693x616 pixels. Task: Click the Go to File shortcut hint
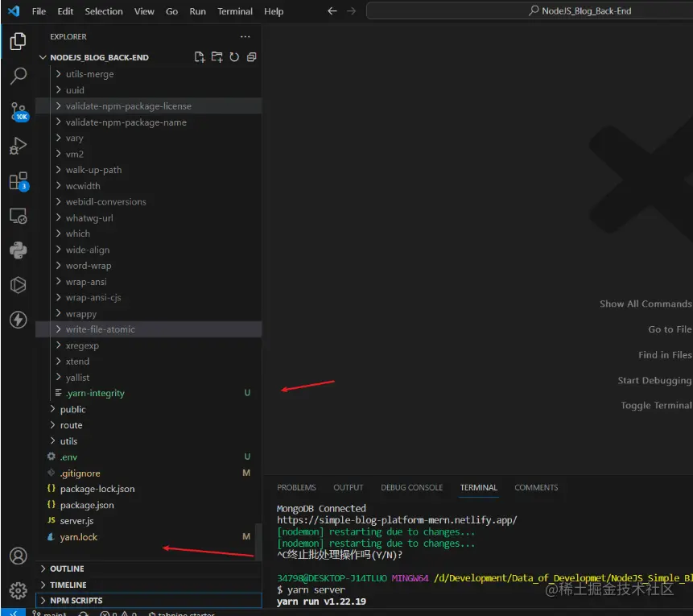[x=670, y=329]
